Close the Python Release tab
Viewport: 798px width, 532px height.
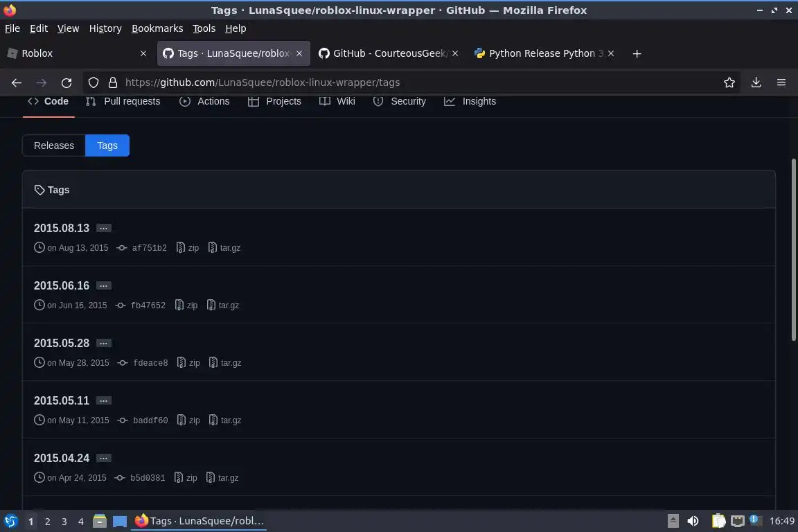(611, 53)
